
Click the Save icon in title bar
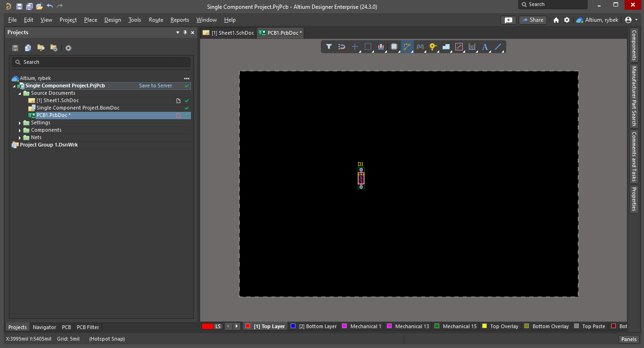pyautogui.click(x=19, y=6)
